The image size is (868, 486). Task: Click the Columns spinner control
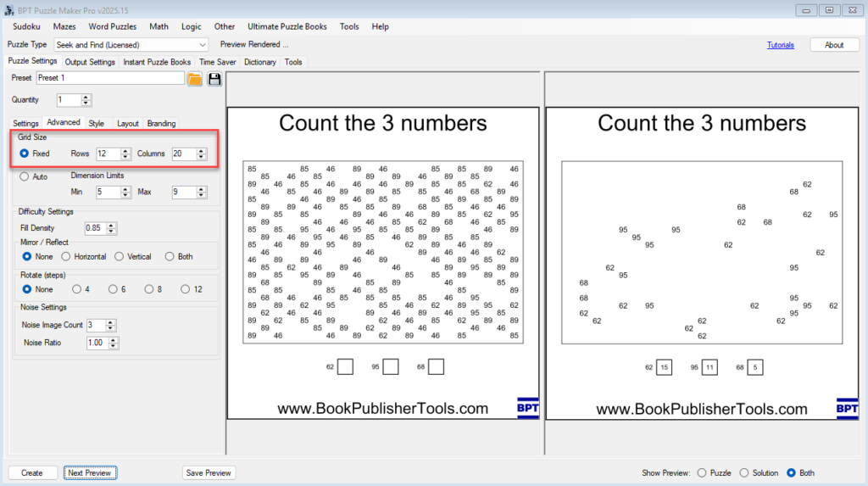tap(189, 154)
